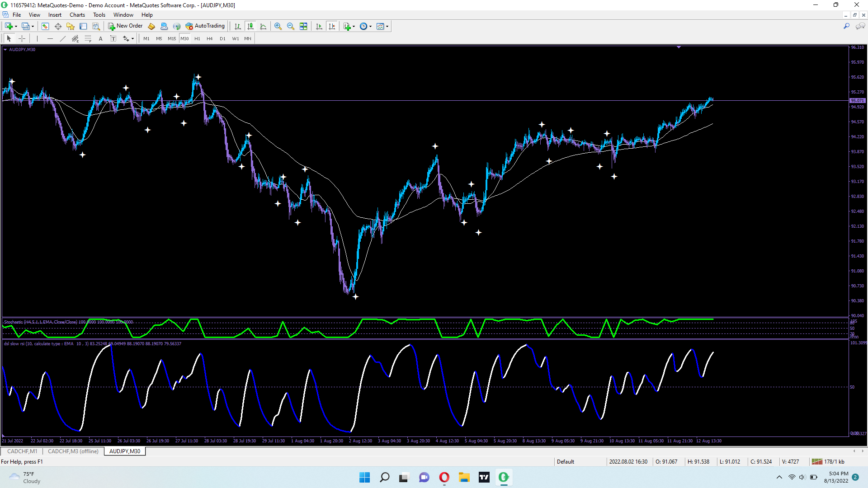Toggle the AutoTrading button
The height and width of the screenshot is (488, 868).
click(205, 26)
